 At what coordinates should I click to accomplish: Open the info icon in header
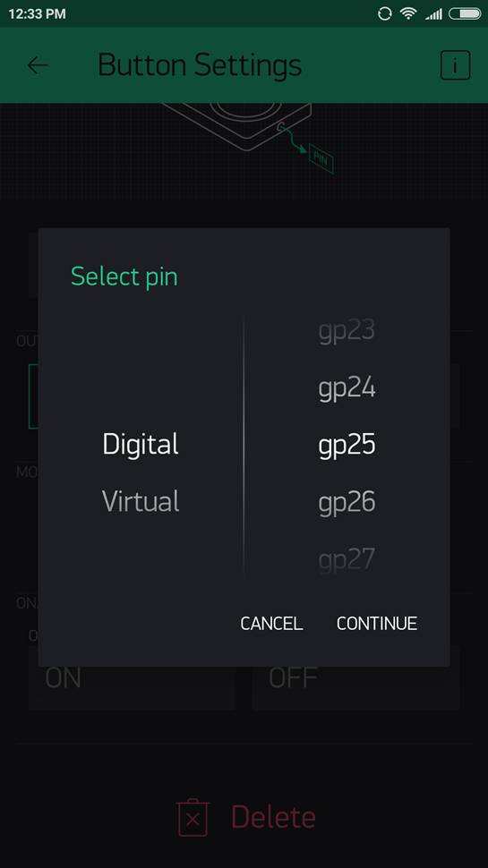click(455, 65)
